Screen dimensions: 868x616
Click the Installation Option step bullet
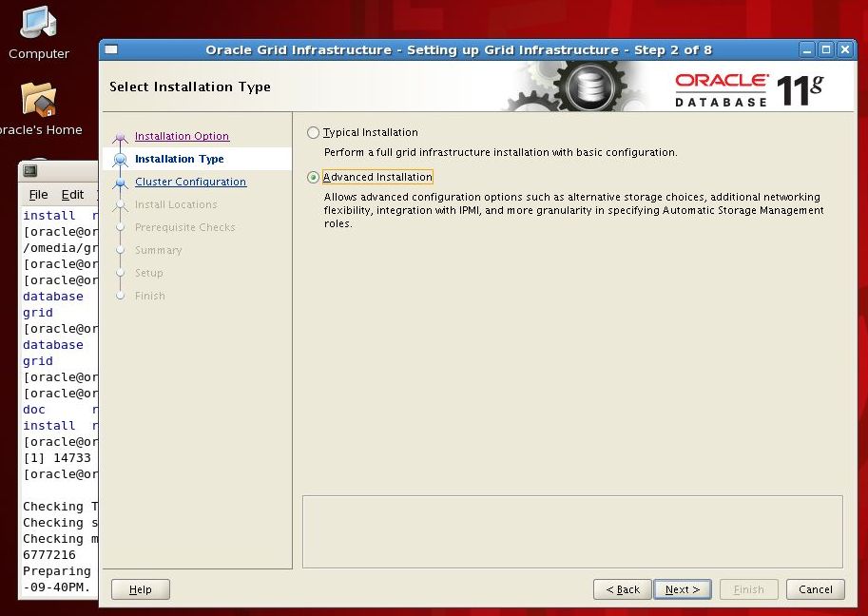120,137
